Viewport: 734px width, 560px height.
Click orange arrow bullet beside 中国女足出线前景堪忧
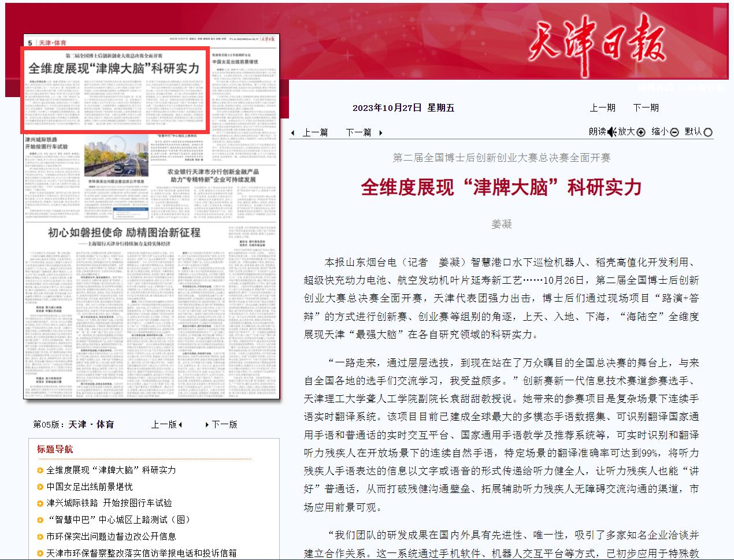pos(40,487)
